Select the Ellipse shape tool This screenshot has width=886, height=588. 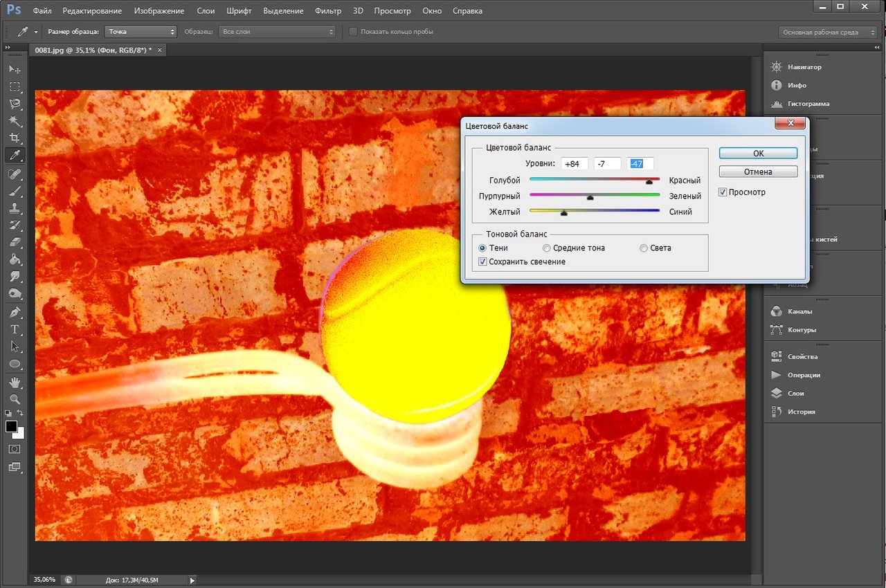(x=15, y=363)
